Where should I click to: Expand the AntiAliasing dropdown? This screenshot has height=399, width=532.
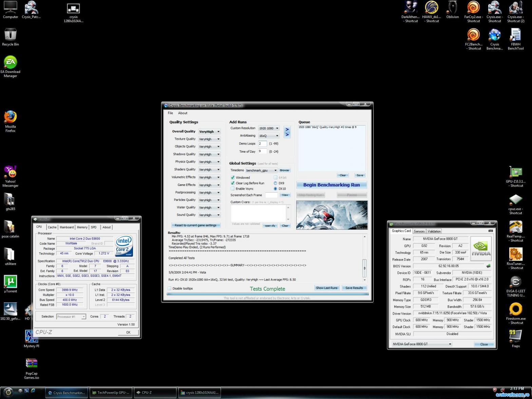tap(268, 136)
